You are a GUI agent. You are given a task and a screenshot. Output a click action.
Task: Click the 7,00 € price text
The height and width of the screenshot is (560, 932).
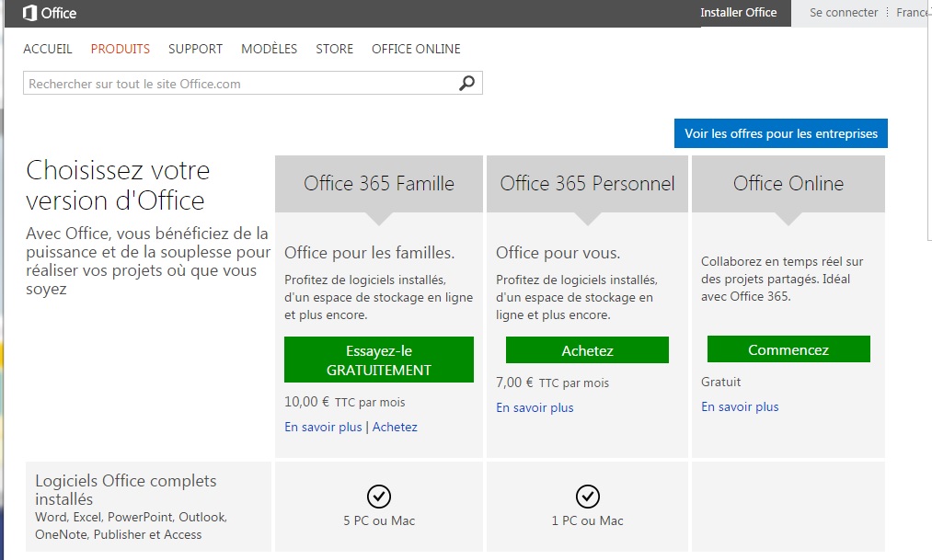514,383
